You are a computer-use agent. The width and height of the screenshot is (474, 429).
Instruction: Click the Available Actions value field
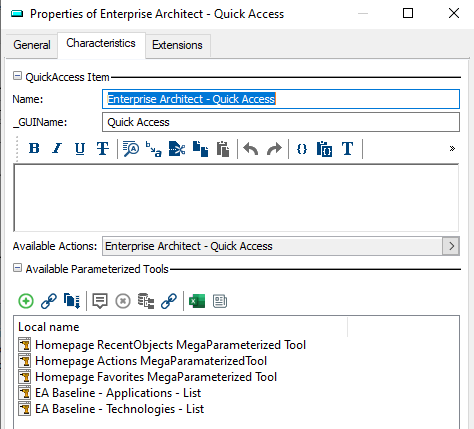(272, 246)
